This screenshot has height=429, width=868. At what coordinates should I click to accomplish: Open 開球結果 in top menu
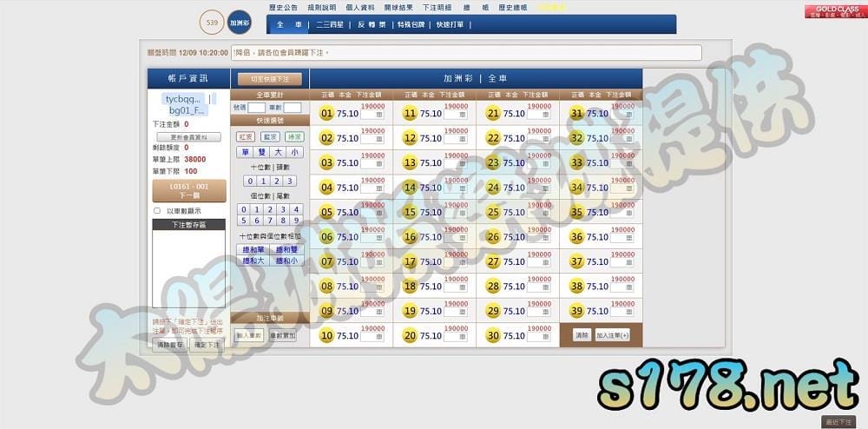point(398,8)
